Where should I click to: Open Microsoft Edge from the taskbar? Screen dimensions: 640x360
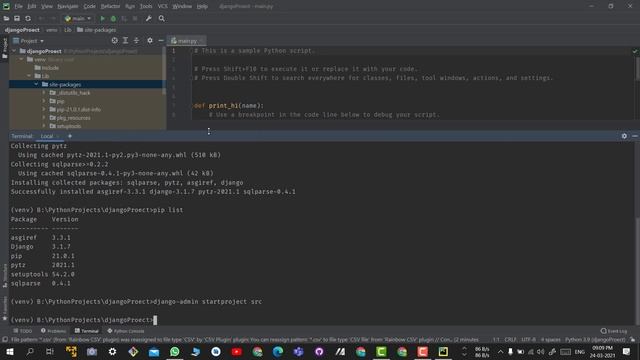click(x=278, y=351)
